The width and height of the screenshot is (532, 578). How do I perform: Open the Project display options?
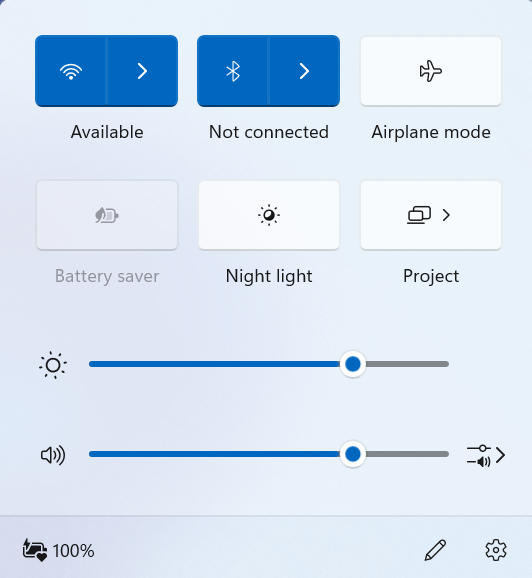tap(431, 215)
